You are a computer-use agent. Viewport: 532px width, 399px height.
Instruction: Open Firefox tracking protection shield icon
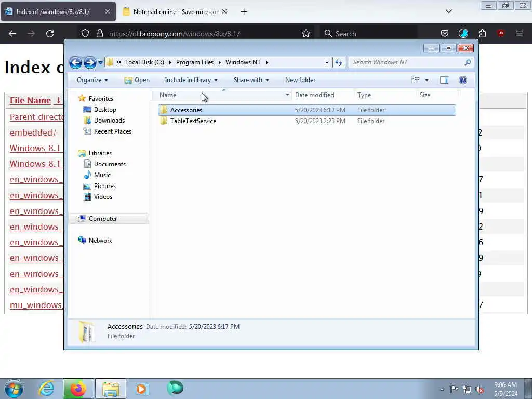coord(85,34)
